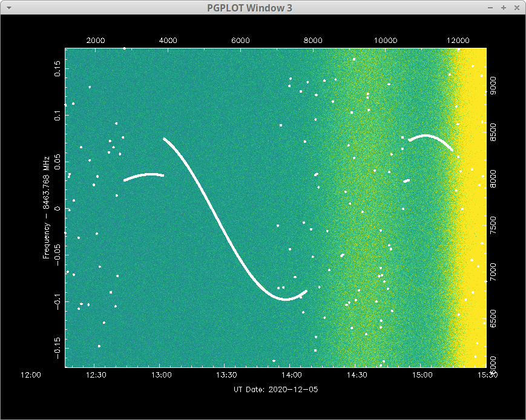
Task: Click the time label 12:00
Action: pos(31,375)
